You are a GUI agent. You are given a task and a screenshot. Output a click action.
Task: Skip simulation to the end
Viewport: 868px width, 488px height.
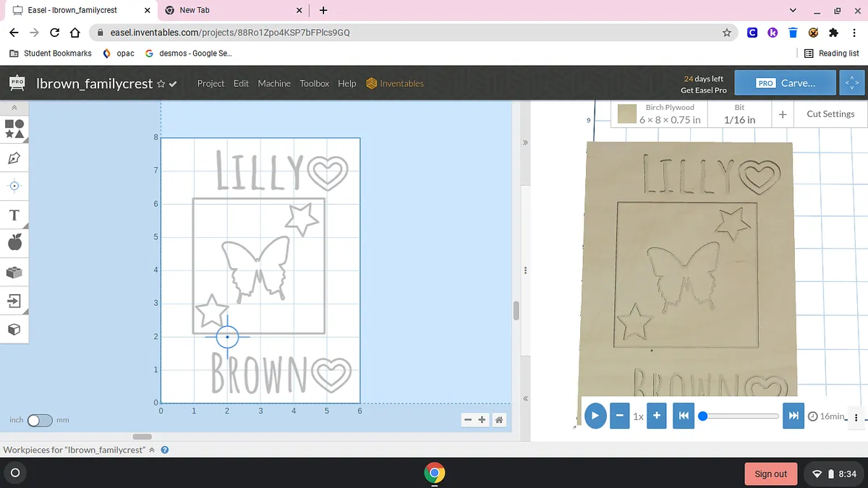[793, 416]
